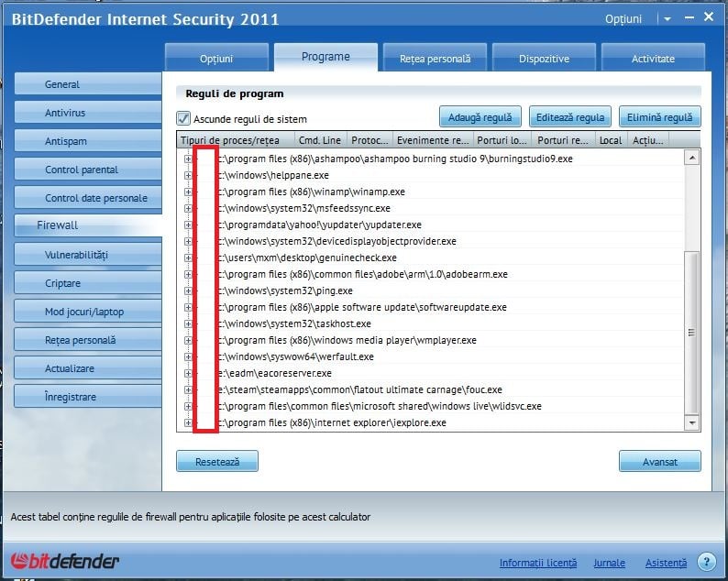Open Control date personale section
The height and width of the screenshot is (581, 728).
tap(88, 198)
